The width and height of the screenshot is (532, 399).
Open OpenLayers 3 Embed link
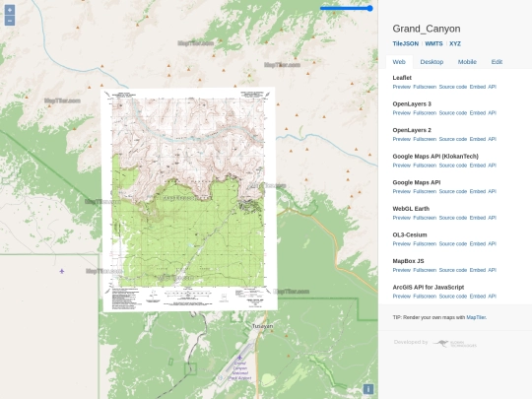pos(478,113)
